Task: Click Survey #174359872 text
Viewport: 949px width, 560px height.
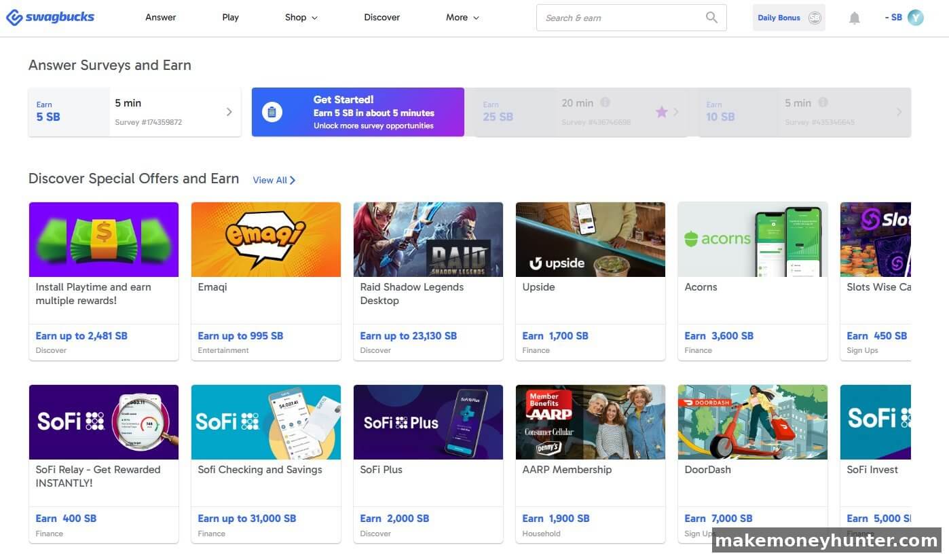Action: pos(149,123)
